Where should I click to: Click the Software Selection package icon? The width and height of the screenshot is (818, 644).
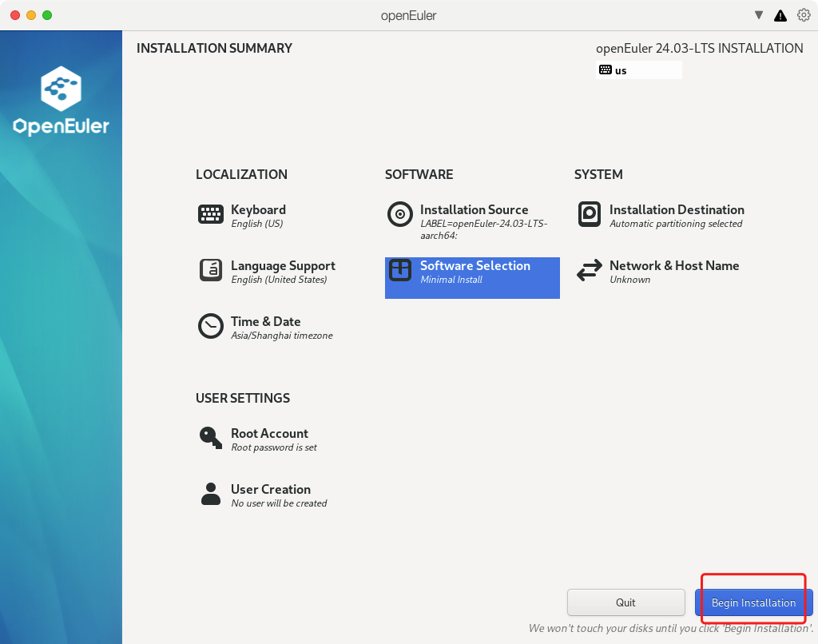[x=399, y=270]
